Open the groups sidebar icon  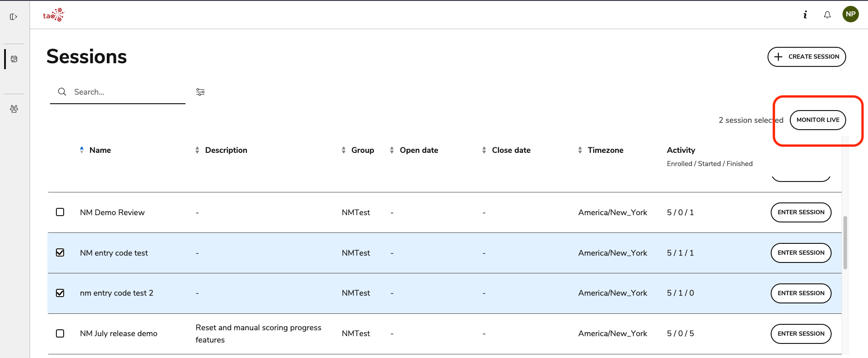[x=14, y=109]
